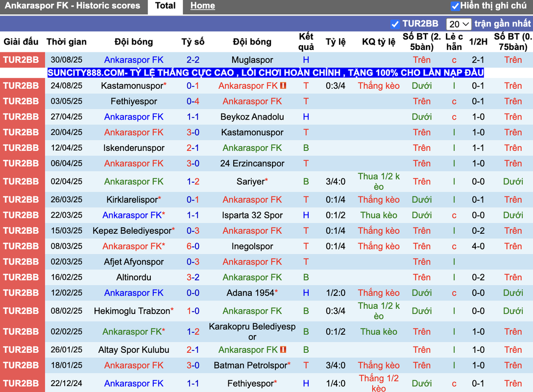The height and width of the screenshot is (392, 533).
Task: Select the Giải đấu column header
Action: point(21,42)
